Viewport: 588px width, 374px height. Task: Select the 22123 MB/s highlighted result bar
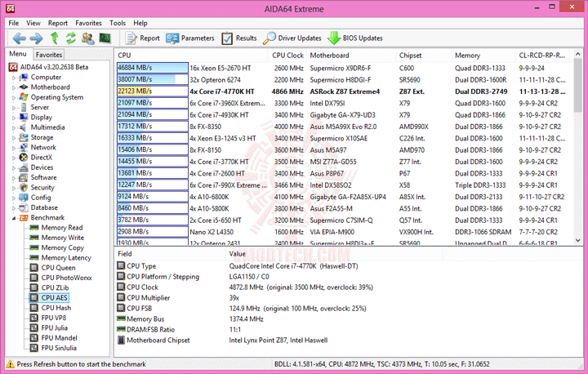[x=152, y=91]
